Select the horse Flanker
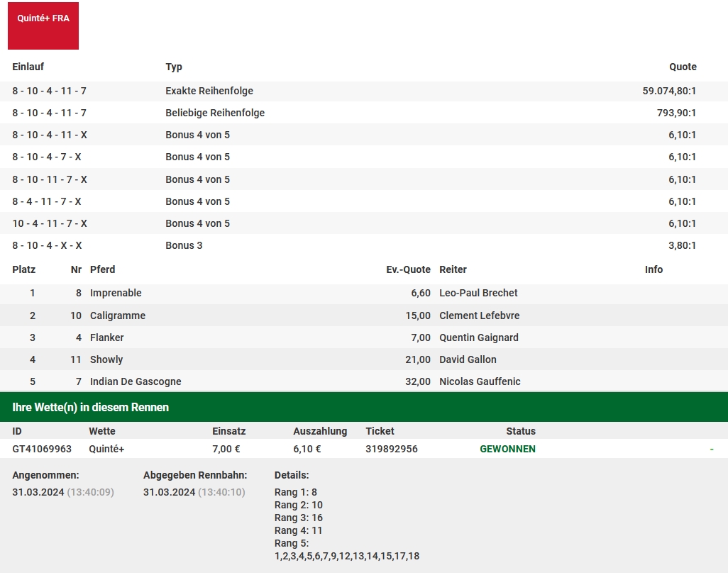Image resolution: width=728 pixels, height=575 pixels. [106, 338]
